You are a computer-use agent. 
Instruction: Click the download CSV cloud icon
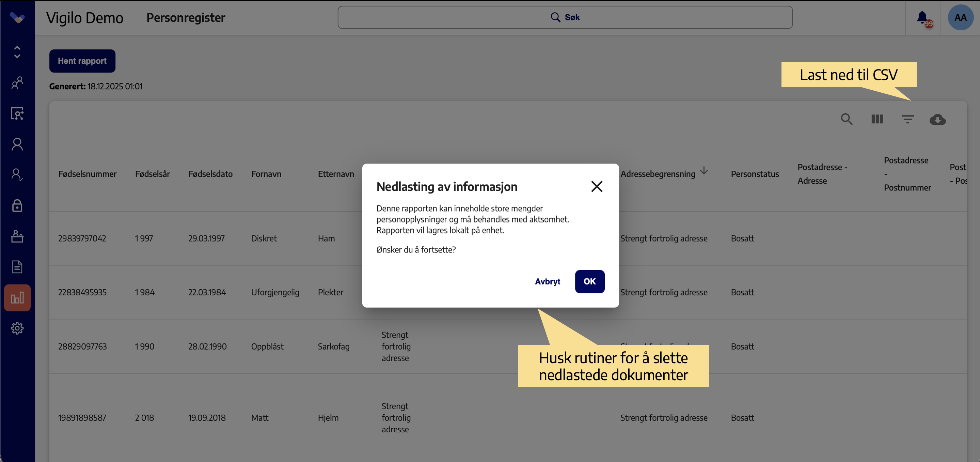(937, 120)
